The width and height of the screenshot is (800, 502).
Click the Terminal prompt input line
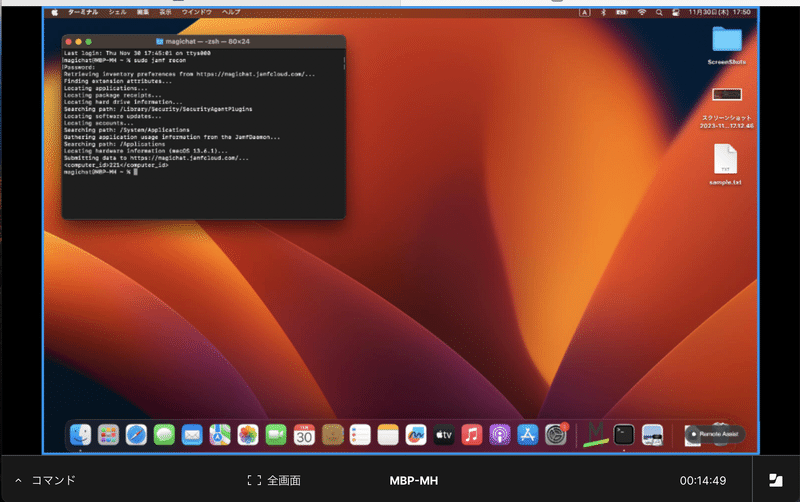(101, 172)
